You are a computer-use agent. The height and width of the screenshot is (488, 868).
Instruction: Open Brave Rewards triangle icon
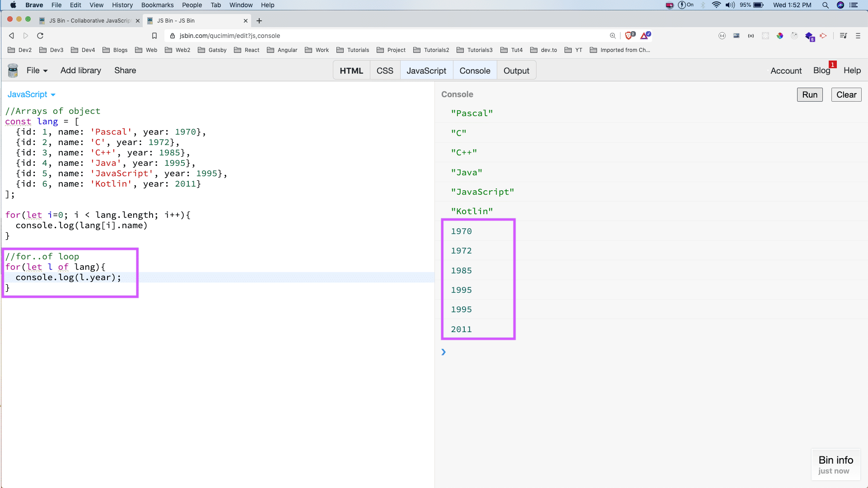[645, 35]
